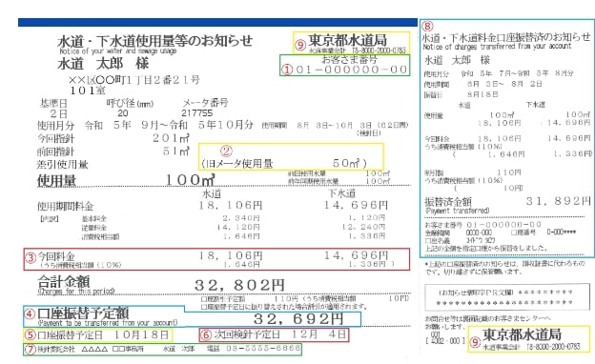Select the sewage basic charge 1,120円
The width and height of the screenshot is (595, 364).
tap(366, 217)
